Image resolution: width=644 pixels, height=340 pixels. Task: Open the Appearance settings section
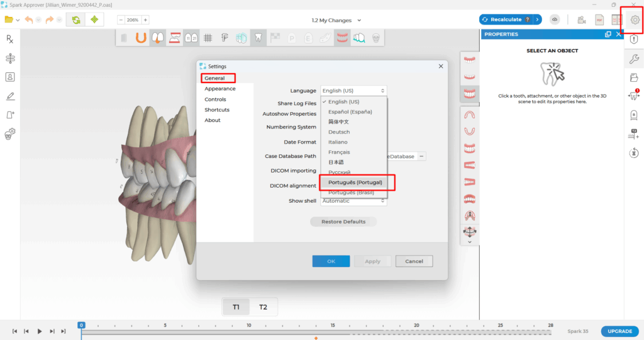click(x=219, y=89)
